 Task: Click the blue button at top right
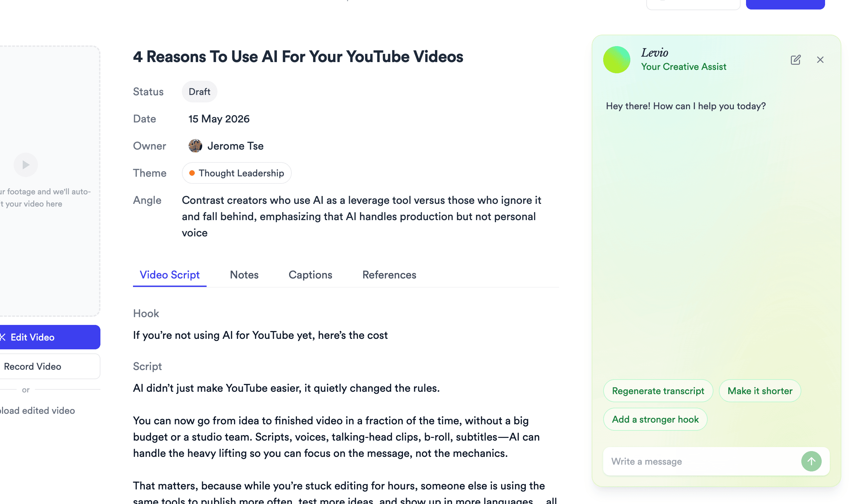785,4
